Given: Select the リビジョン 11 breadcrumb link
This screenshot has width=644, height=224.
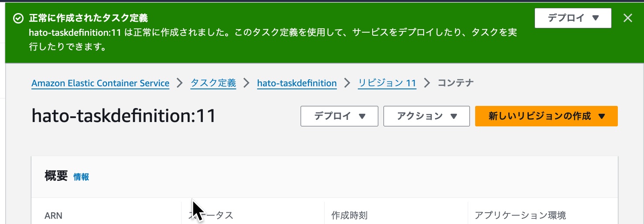Looking at the screenshot, I should click(387, 83).
